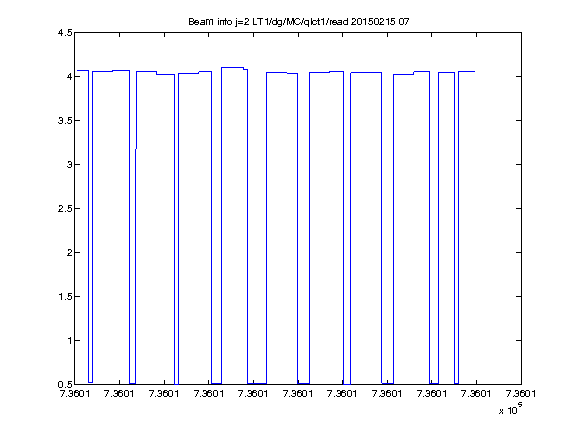Select the y-axis tick label 4
The image size is (576, 432).
point(69,76)
